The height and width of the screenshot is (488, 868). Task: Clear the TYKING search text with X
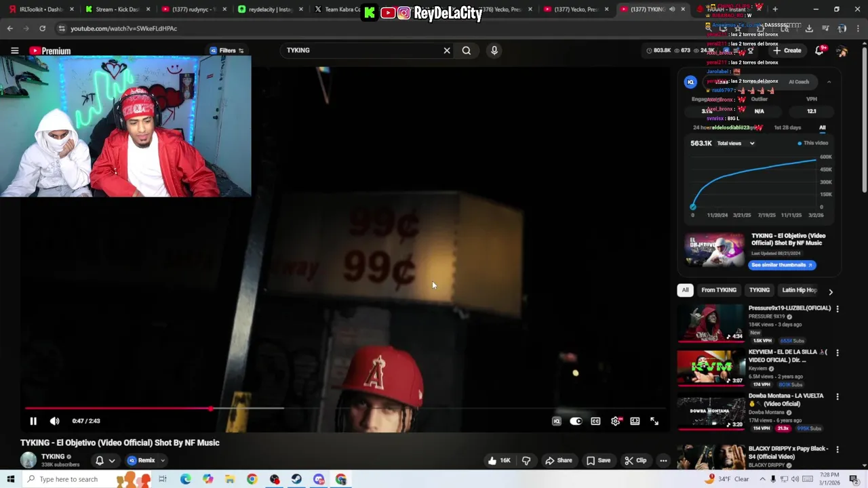(447, 50)
